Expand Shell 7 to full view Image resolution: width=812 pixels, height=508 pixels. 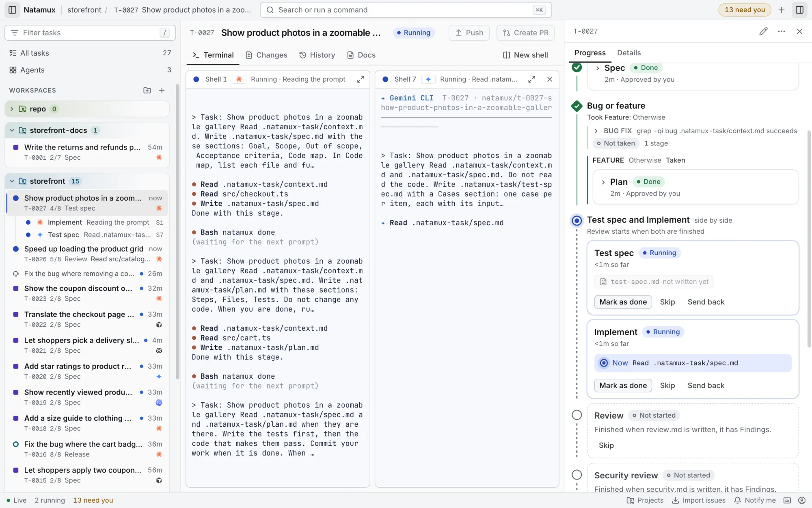coord(531,79)
